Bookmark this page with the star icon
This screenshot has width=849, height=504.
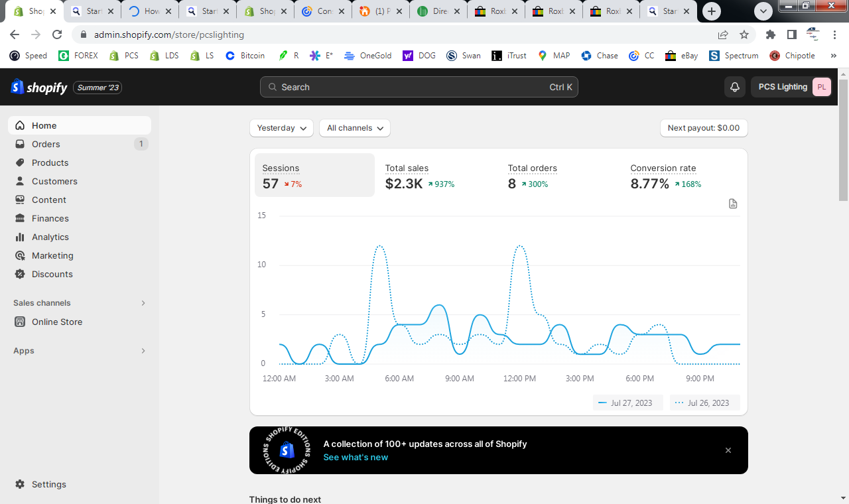[744, 34]
